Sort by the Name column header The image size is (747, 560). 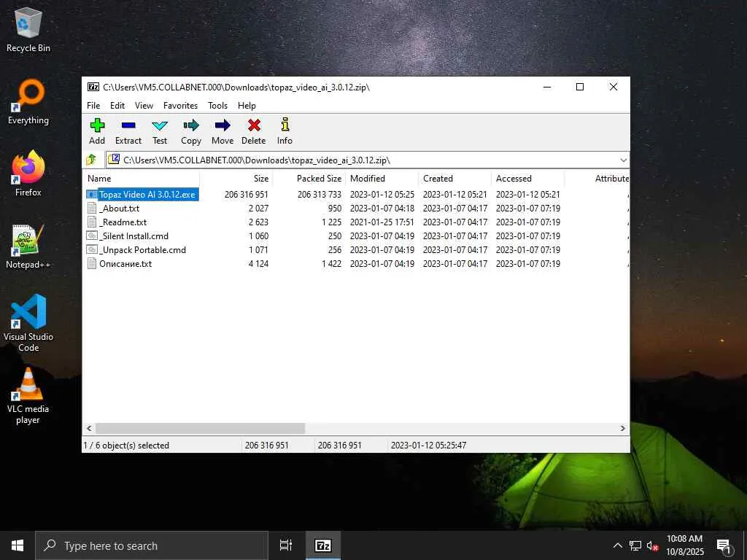click(x=141, y=179)
